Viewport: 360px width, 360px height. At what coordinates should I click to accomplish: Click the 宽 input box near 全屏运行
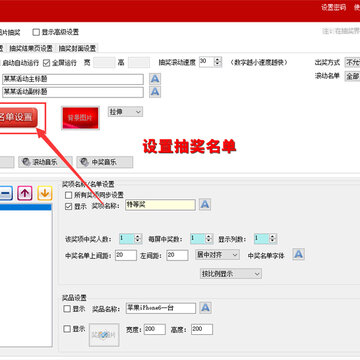pos(104,62)
